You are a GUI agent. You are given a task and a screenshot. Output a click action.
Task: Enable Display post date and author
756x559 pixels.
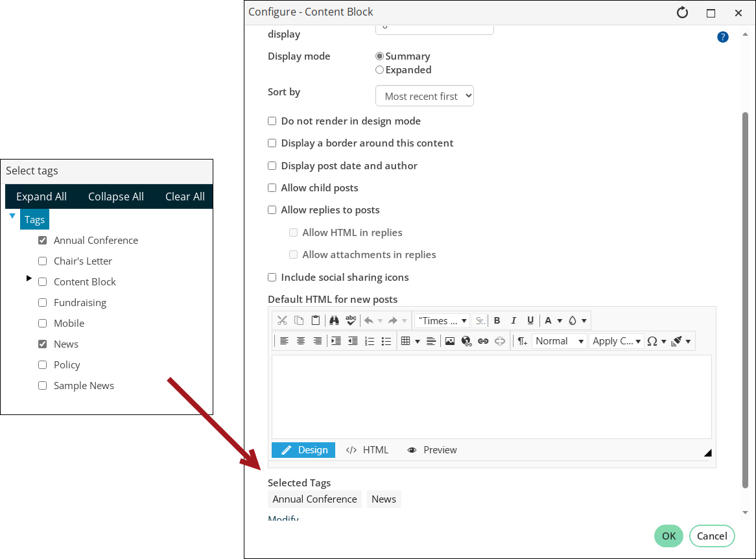tap(272, 165)
